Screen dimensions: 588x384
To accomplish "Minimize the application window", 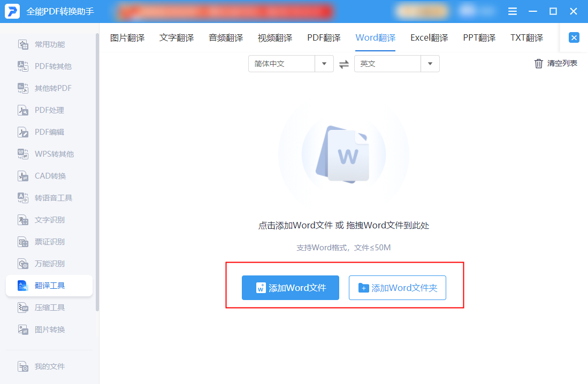I will (x=533, y=11).
